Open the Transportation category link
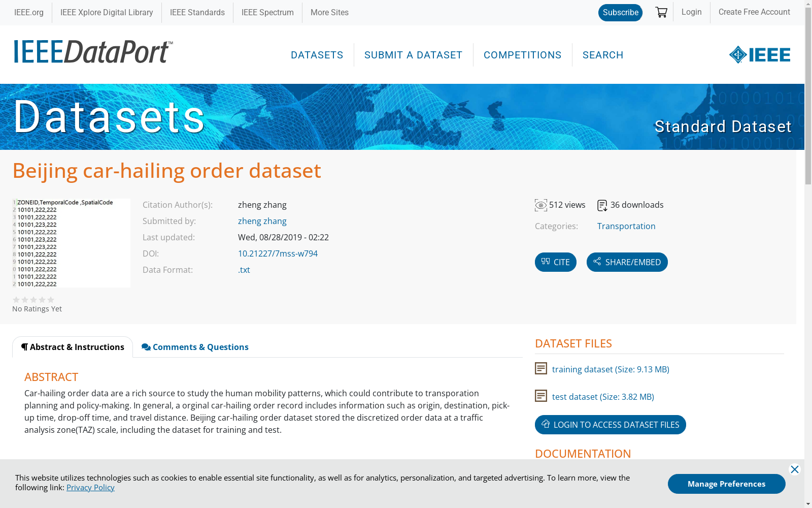Screen dimensions: 812x508 [626, 226]
